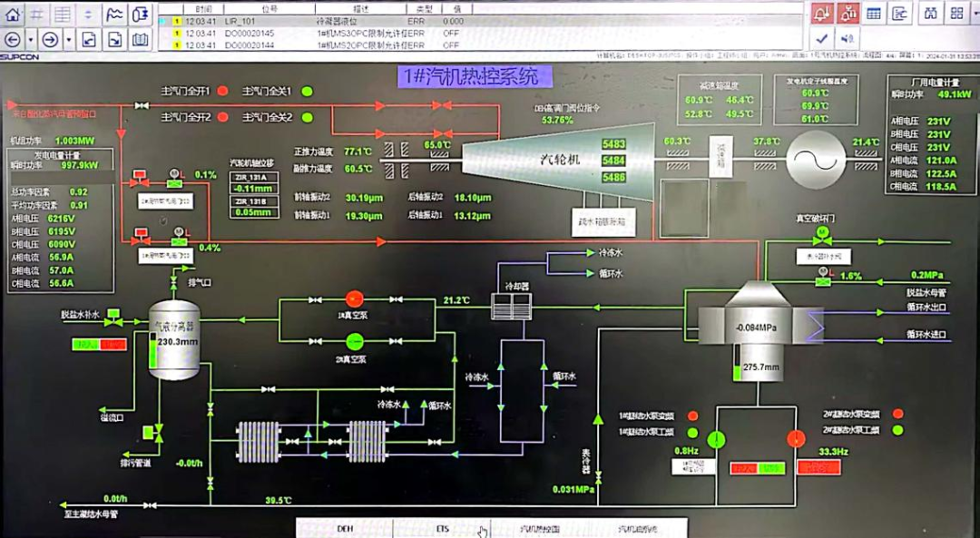Expand the forward-arrow history dropdown
Image resolution: width=980 pixels, height=538 pixels.
click(69, 40)
